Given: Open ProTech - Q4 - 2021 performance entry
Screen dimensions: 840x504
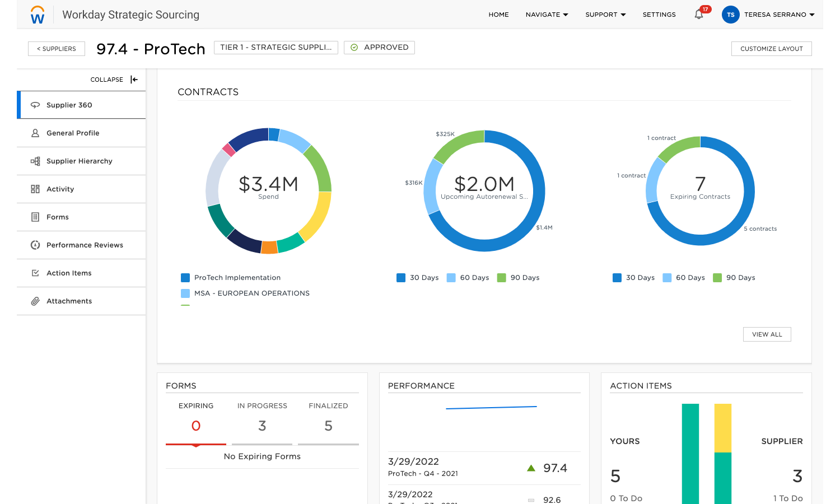Looking at the screenshot, I should click(423, 474).
